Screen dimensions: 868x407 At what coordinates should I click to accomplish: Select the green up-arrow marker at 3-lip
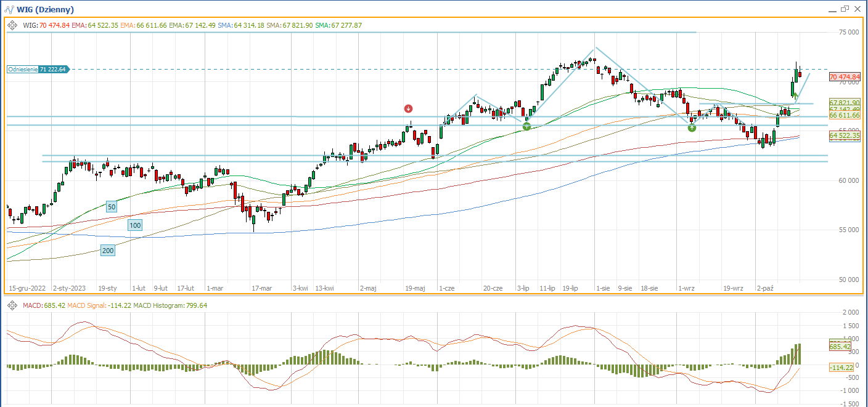(526, 126)
